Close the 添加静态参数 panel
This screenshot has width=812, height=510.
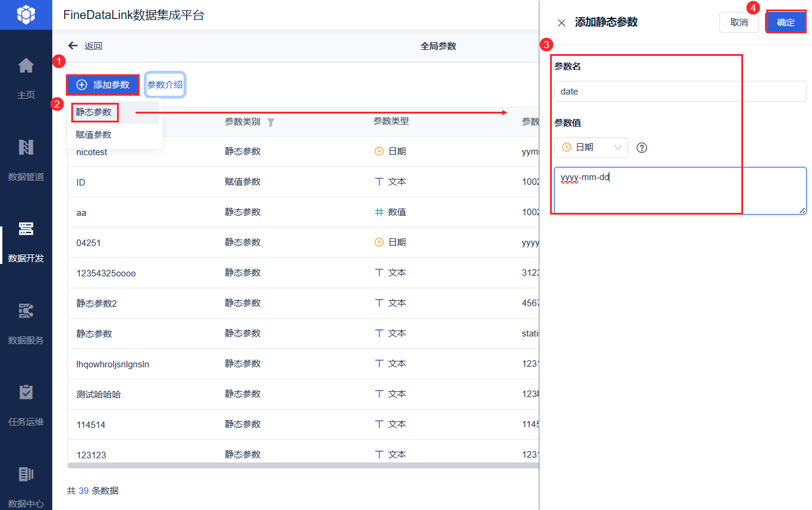pyautogui.click(x=561, y=23)
